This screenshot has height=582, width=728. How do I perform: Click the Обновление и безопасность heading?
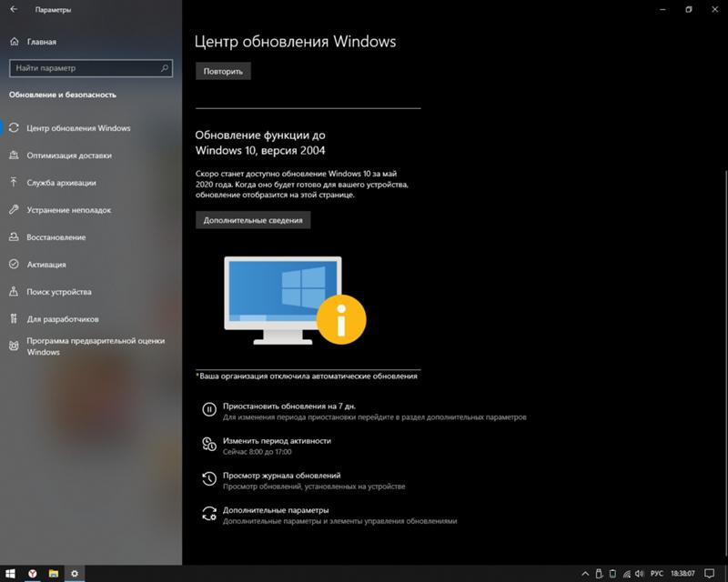[63, 95]
